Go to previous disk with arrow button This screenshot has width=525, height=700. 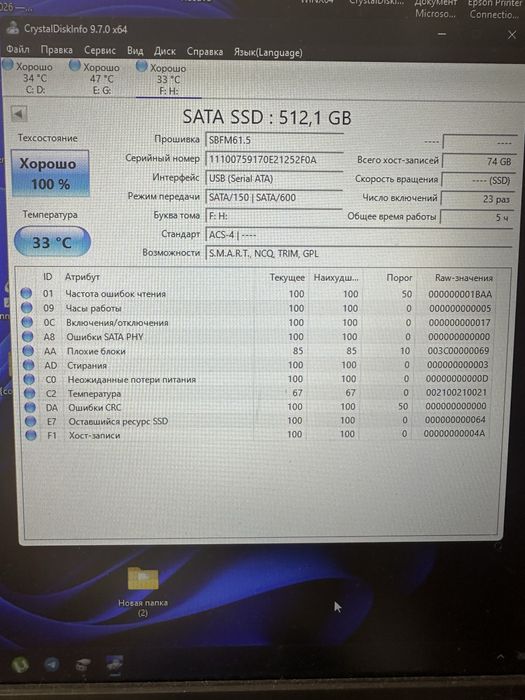[x=19, y=113]
